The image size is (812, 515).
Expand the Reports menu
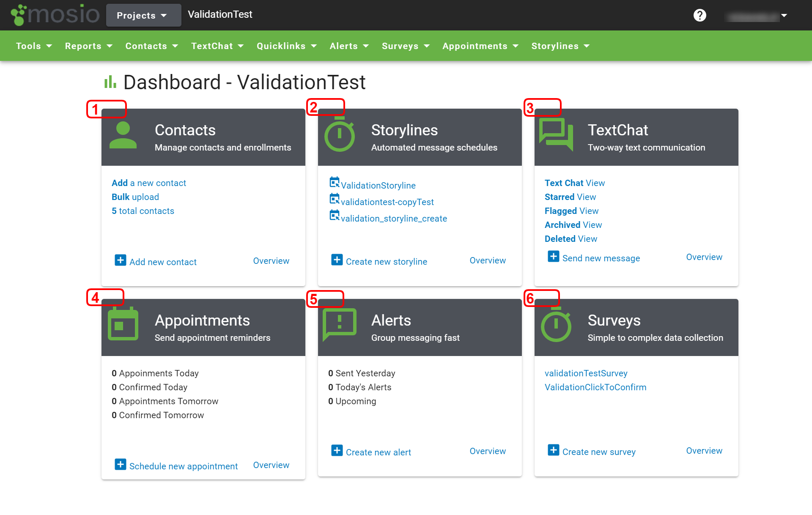tap(89, 46)
